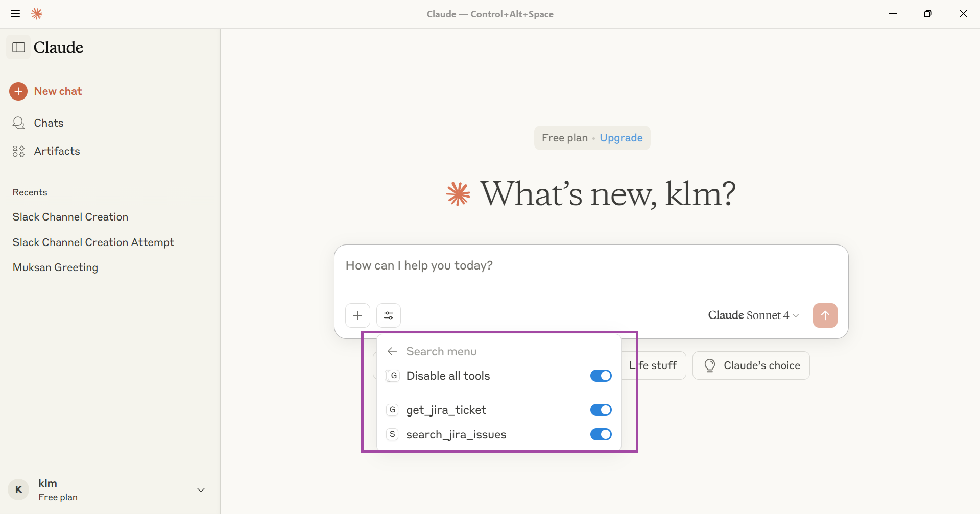Image resolution: width=980 pixels, height=514 pixels.
Task: Click the Life stuff suggestion chip
Action: click(653, 365)
